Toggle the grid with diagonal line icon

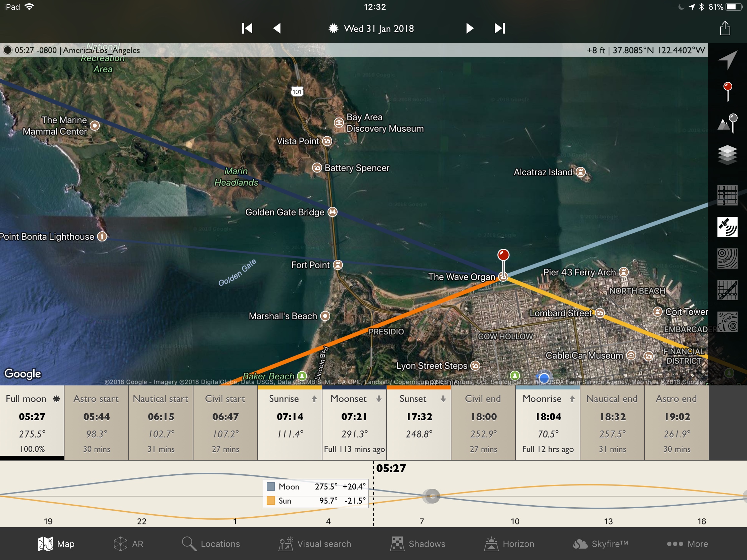coord(728,290)
